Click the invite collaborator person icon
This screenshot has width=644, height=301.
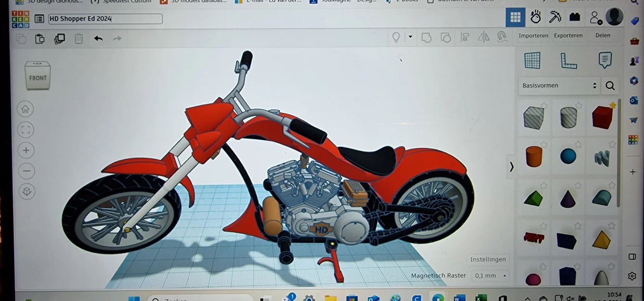(596, 18)
